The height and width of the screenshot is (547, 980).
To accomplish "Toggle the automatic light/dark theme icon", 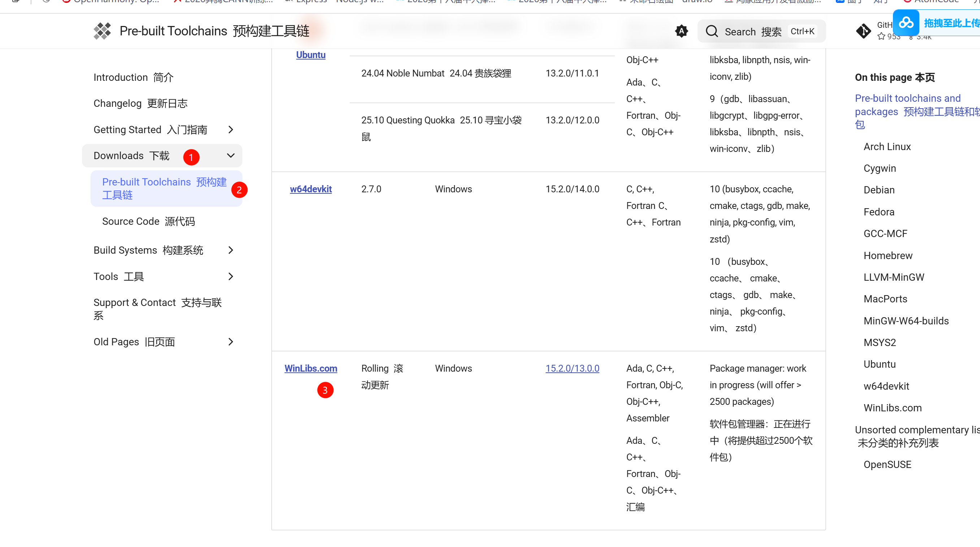I will pos(681,31).
